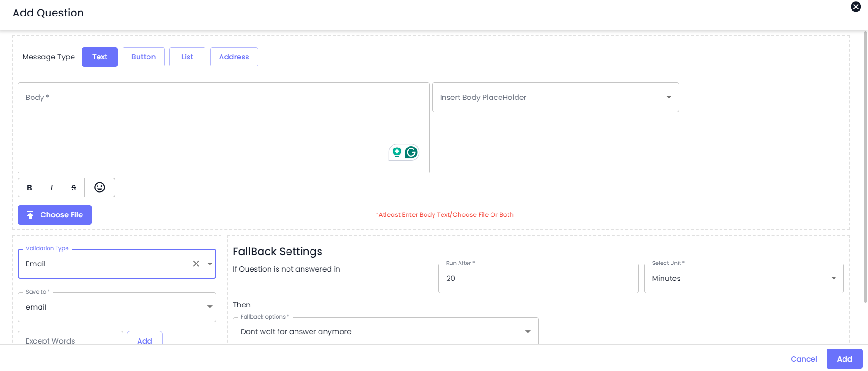
Task: Click the Choose File upload button
Action: 55,215
